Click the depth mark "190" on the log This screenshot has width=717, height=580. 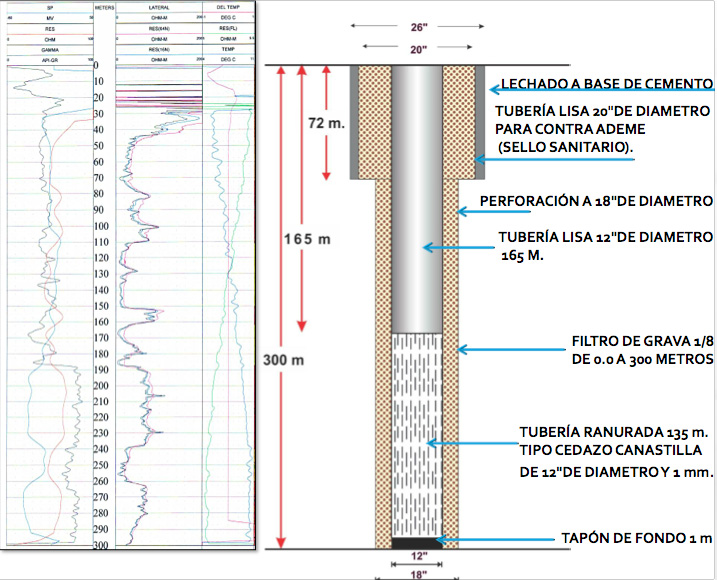pos(101,370)
